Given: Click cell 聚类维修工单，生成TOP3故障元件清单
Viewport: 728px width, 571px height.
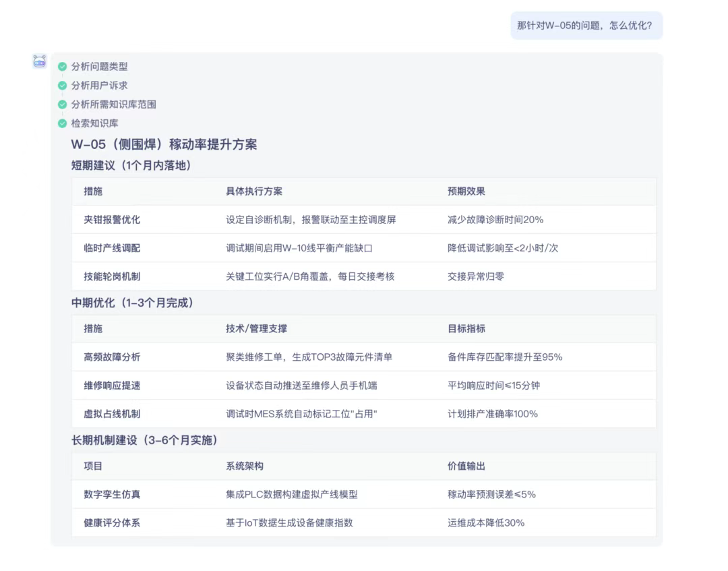Looking at the screenshot, I should [309, 357].
